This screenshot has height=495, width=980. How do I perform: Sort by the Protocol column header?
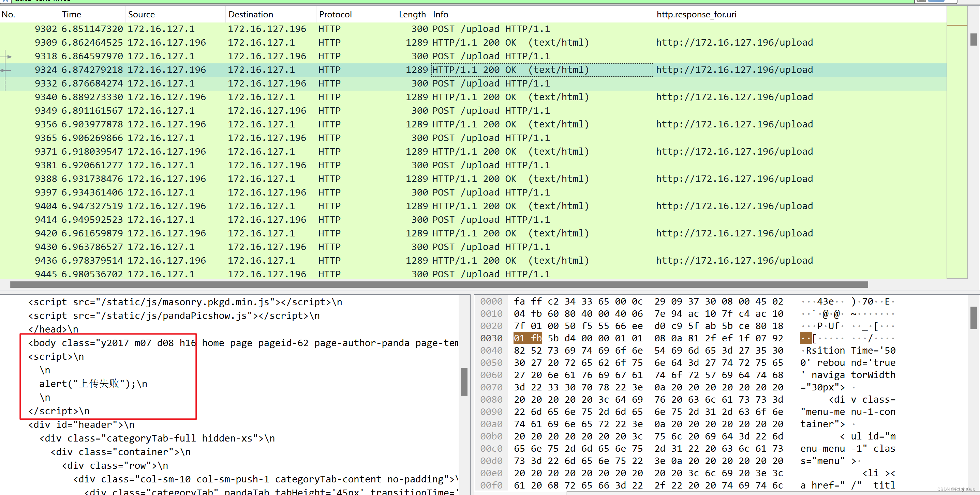356,14
